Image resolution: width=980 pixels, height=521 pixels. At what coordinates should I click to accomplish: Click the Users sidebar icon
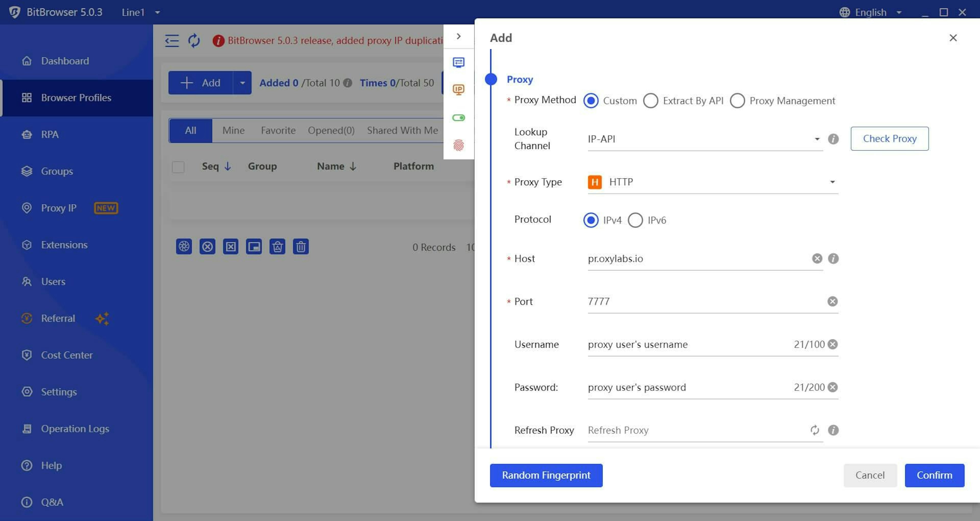click(27, 281)
